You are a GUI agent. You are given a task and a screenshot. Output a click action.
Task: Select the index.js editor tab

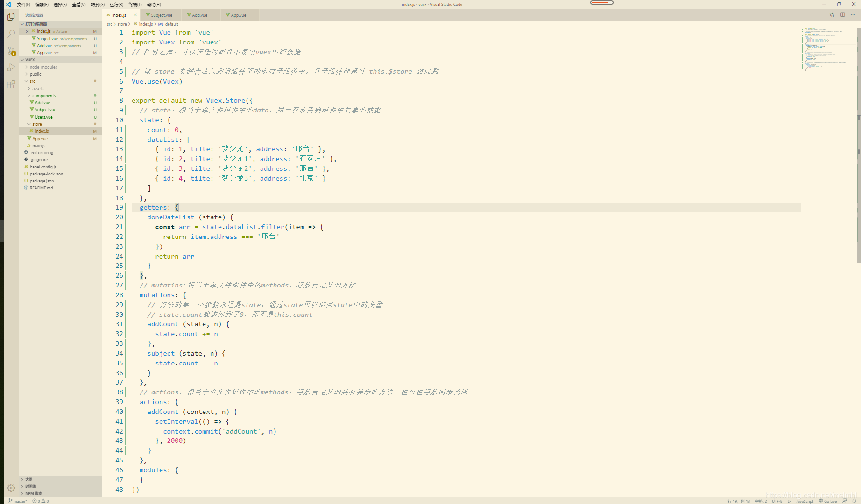[119, 15]
